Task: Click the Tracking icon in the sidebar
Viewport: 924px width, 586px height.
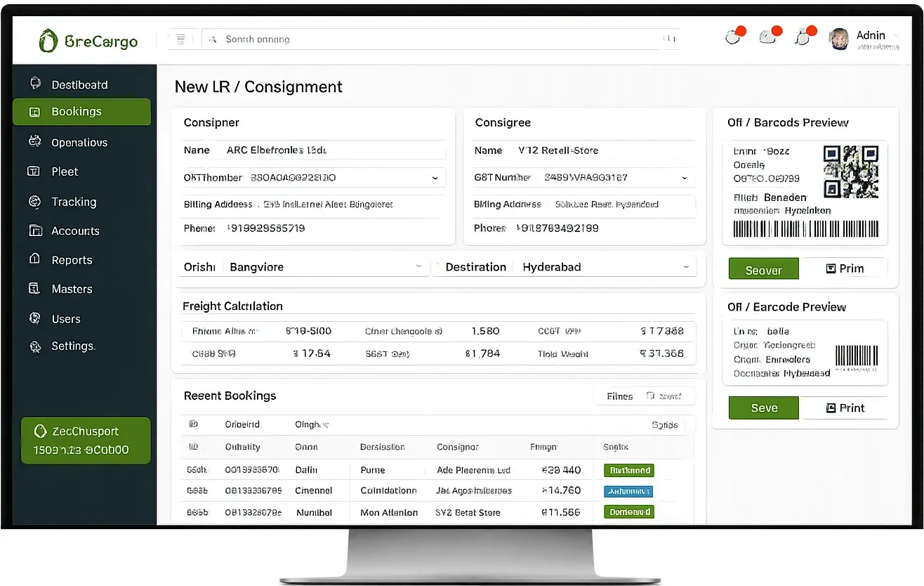Action: [x=34, y=202]
